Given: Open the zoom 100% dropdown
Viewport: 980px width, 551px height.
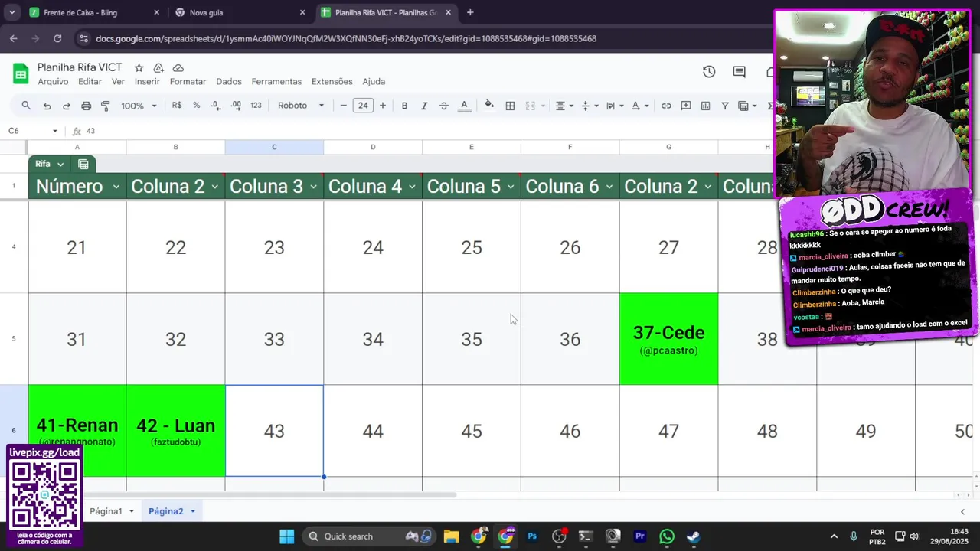Looking at the screenshot, I should pos(139,106).
